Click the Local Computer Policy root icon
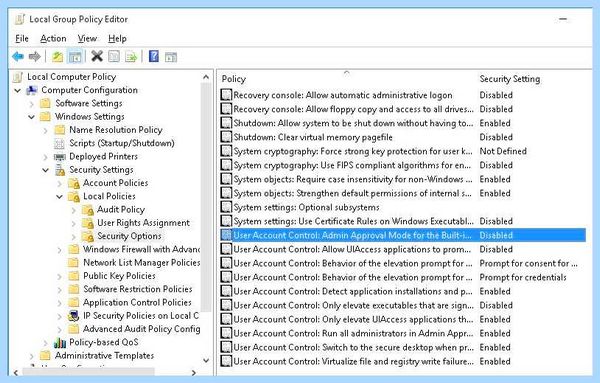Image resolution: width=600 pixels, height=383 pixels. pyautogui.click(x=18, y=77)
